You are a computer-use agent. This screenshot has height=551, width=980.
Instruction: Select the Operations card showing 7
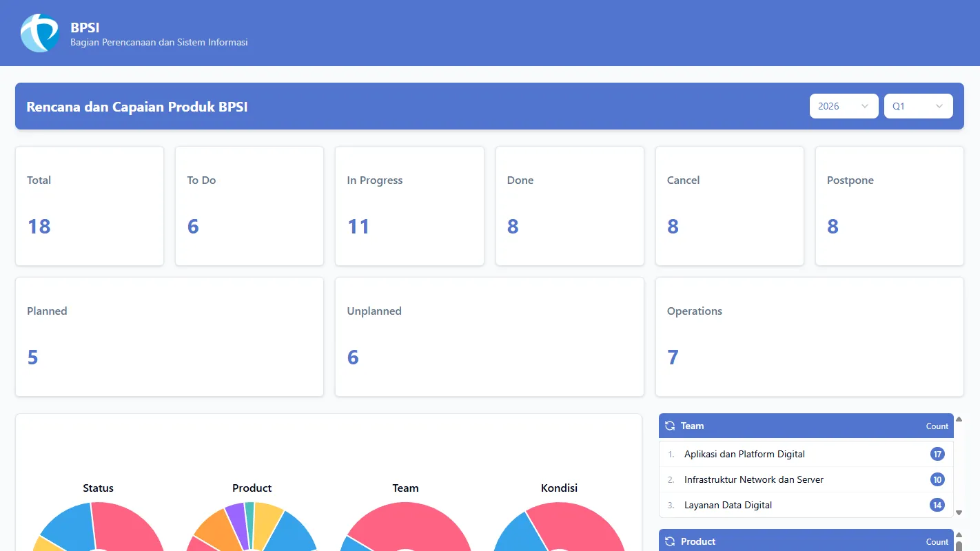(809, 336)
